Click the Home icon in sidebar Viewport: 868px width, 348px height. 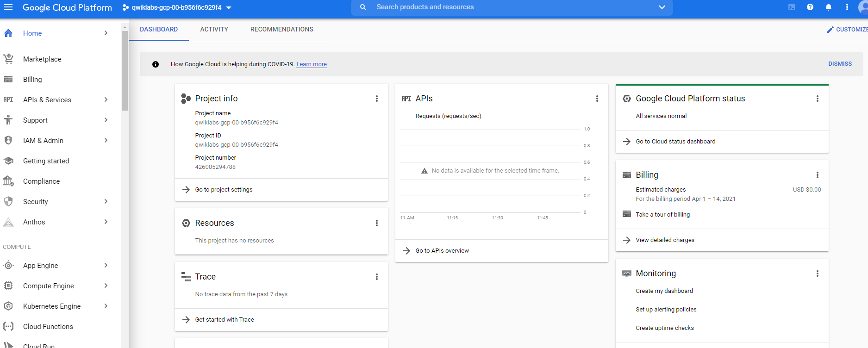tap(8, 33)
